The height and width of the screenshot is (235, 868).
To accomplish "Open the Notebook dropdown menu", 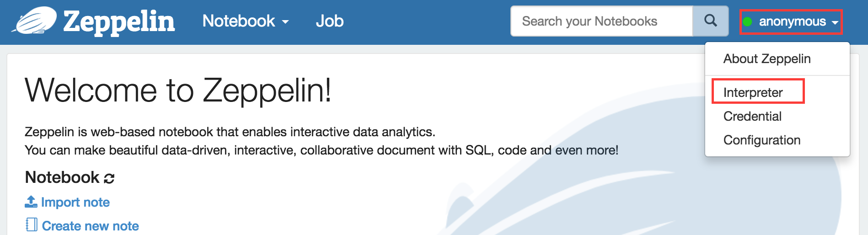I will point(246,21).
